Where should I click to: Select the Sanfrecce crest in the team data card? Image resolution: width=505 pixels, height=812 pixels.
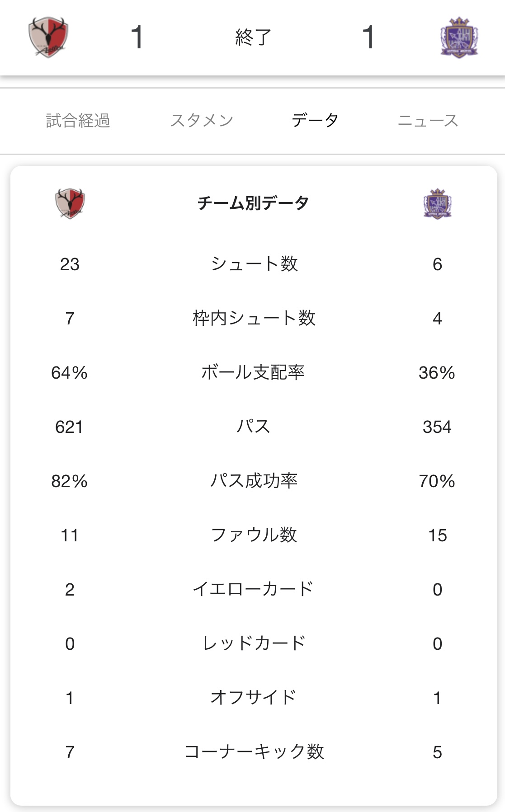click(437, 204)
